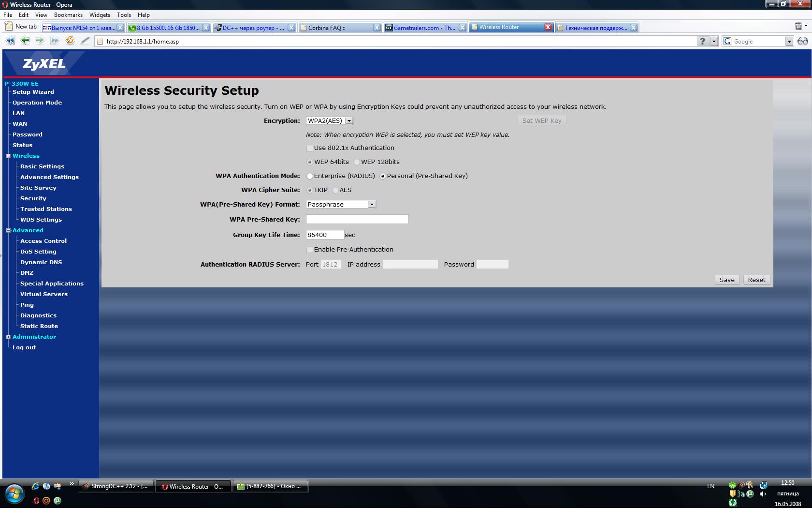
Task: Click the Wand (pencil) icon in the toolbar
Action: pyautogui.click(x=85, y=41)
